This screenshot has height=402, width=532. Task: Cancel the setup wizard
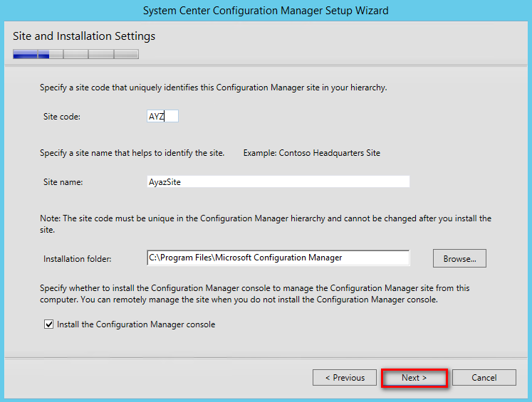[x=484, y=378]
